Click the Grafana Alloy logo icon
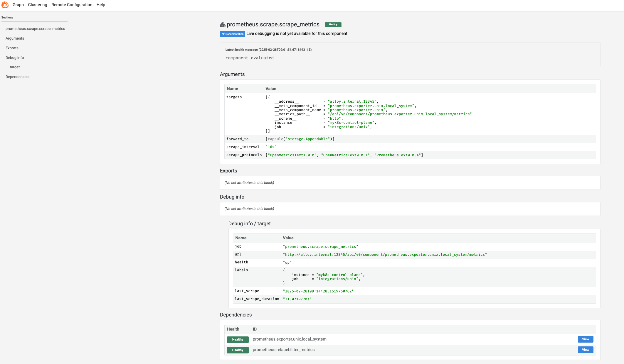 [5, 5]
